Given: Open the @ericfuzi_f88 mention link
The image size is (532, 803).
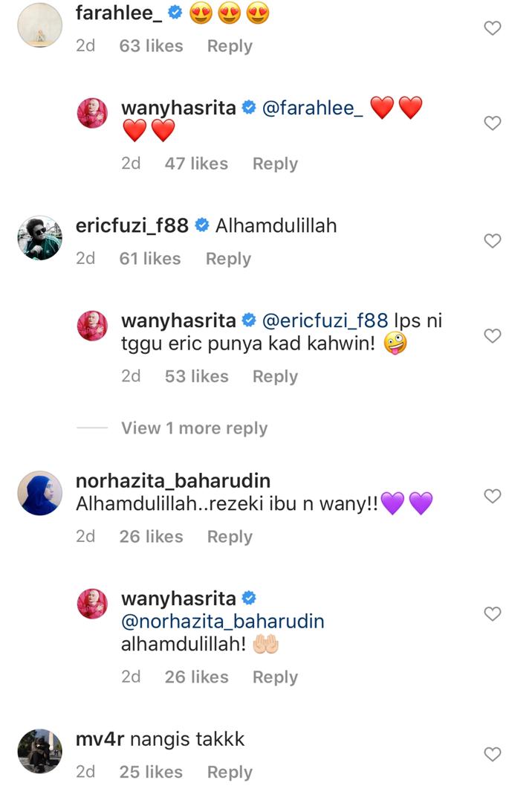Looking at the screenshot, I should [325, 320].
